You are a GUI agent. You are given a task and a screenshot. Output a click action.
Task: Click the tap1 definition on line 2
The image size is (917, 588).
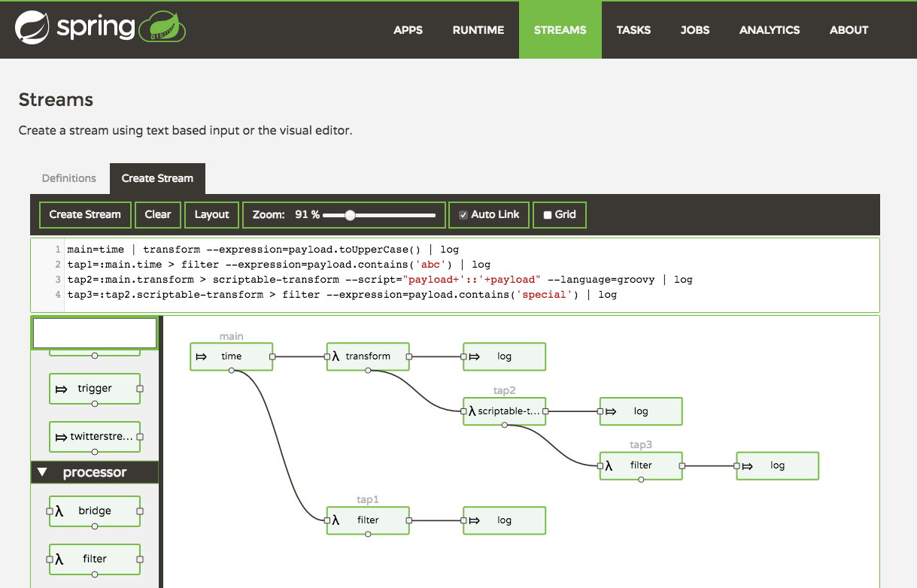point(279,265)
